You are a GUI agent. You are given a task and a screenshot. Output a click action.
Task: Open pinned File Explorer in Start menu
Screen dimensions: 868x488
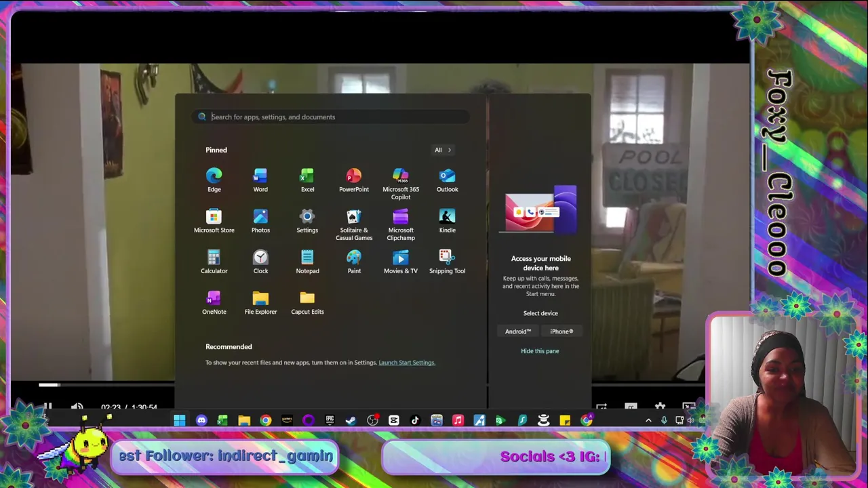(260, 303)
